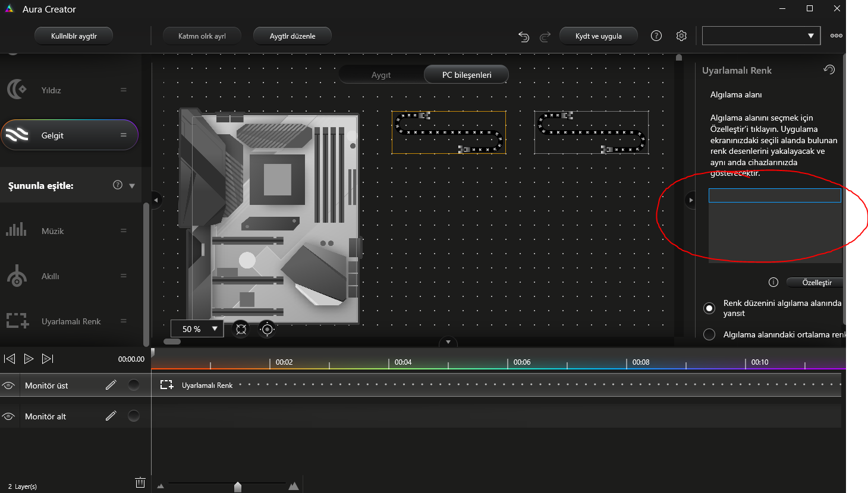Select the Gelgit wave effect icon
The height and width of the screenshot is (493, 868).
[x=17, y=135]
